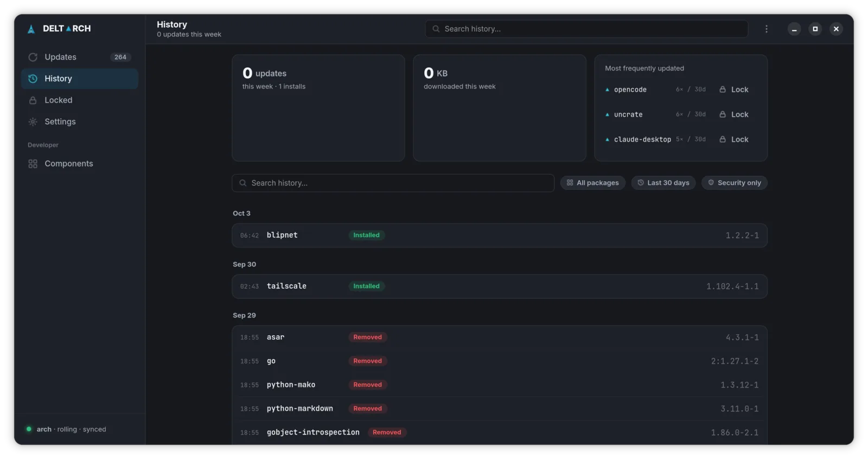Viewport: 868px width, 459px height.
Task: Click the magnifier icon in lower search bar
Action: 242,183
